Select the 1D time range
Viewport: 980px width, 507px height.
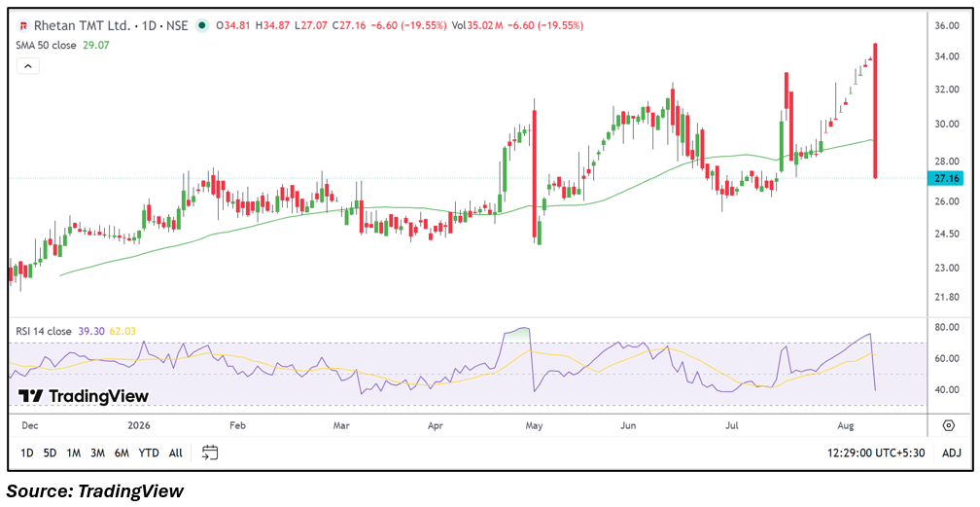[27, 453]
